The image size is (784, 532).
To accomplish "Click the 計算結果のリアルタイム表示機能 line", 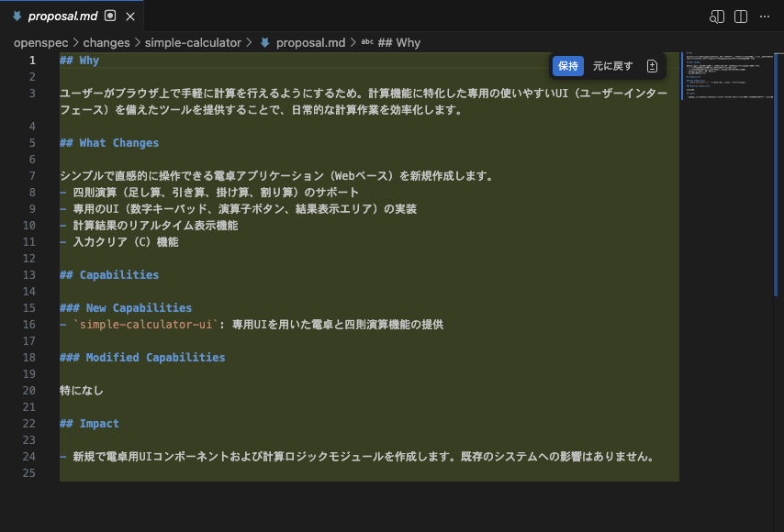I will [155, 226].
